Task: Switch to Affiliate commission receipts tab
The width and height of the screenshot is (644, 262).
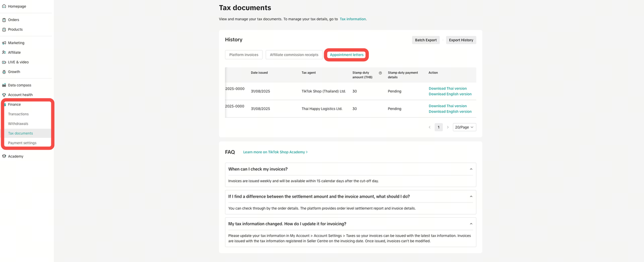Action: pos(294,55)
